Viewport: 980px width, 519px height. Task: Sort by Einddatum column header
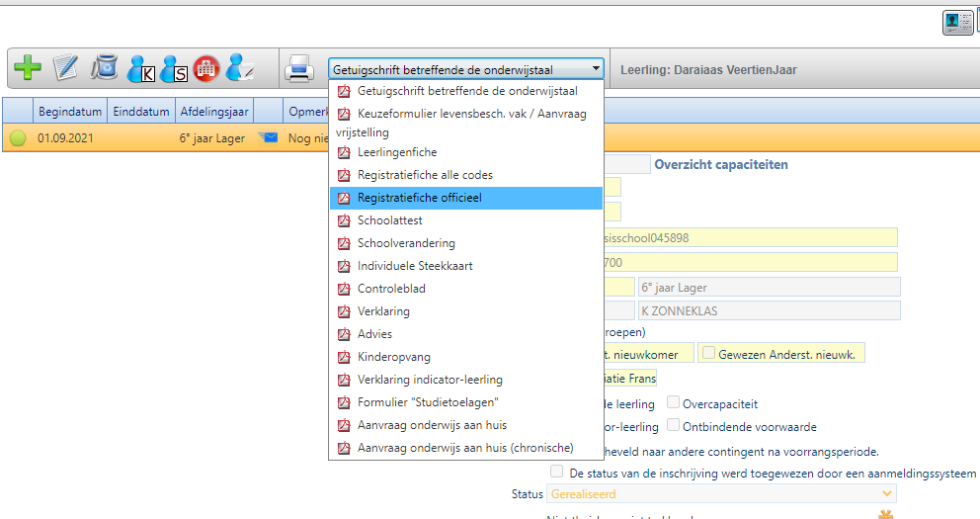click(x=141, y=112)
